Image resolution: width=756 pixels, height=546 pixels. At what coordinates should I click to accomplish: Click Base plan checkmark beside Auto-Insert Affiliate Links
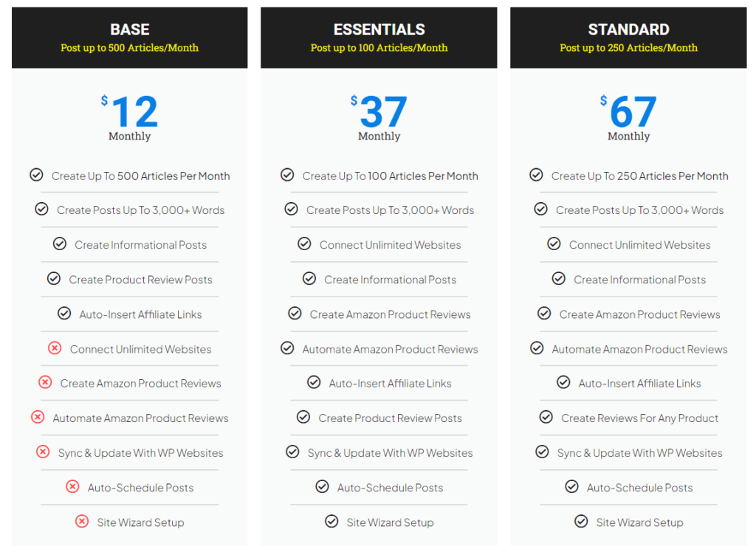click(x=64, y=314)
